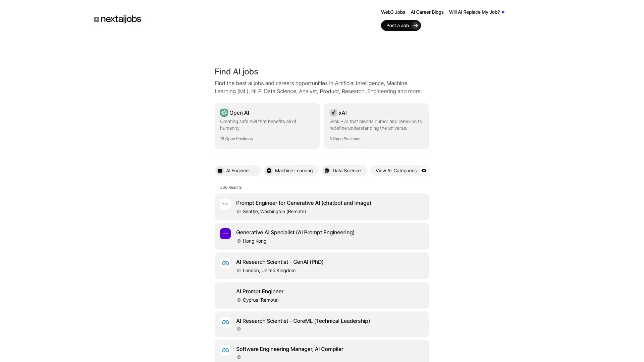Click the AI Engineer category icon
Screen dimensions: 644x362
pos(220,171)
